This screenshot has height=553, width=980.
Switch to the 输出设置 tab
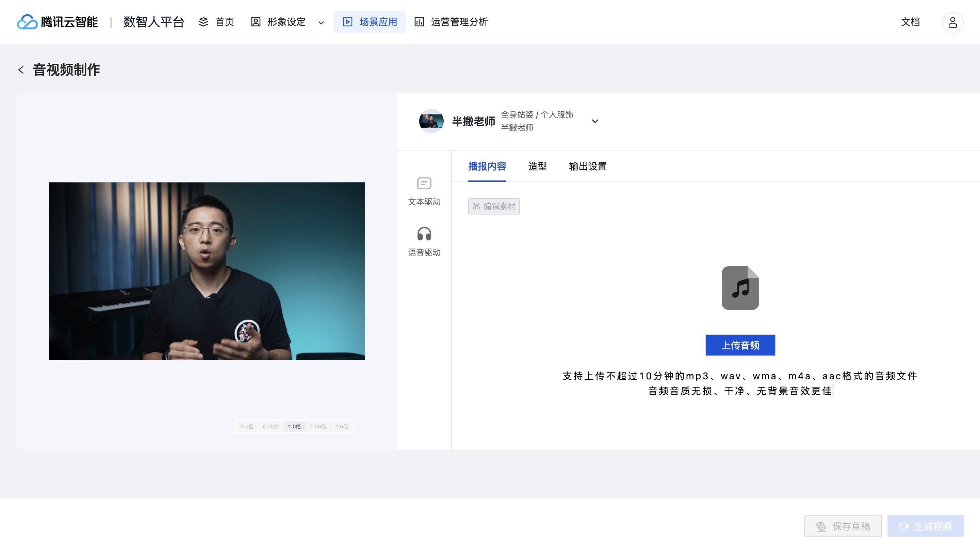587,166
